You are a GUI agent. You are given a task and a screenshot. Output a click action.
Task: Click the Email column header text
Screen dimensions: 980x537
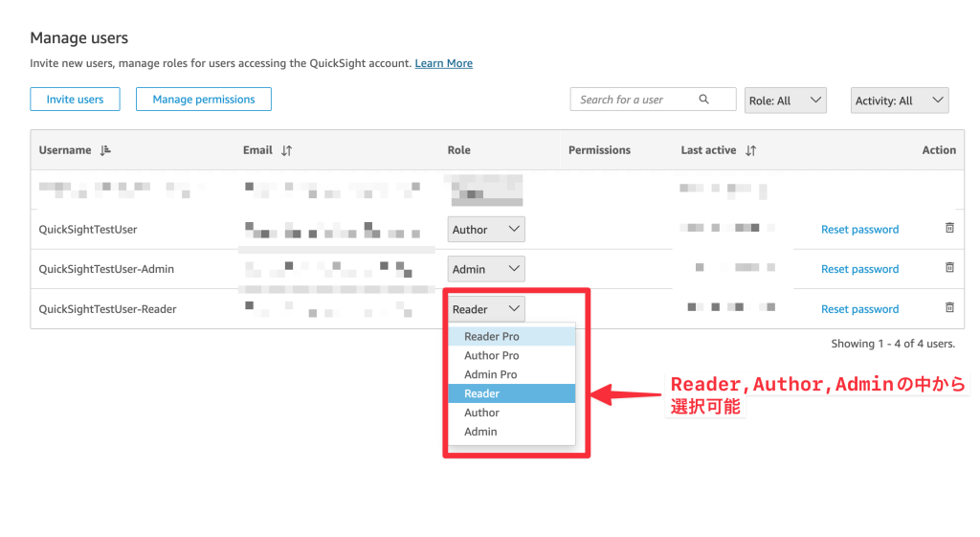tap(257, 150)
